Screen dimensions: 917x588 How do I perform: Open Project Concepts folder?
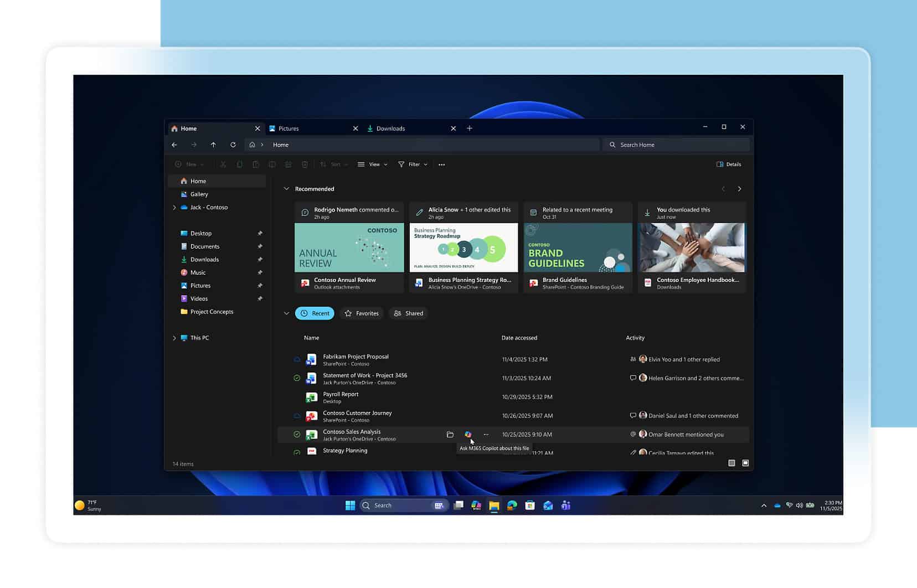pos(212,312)
